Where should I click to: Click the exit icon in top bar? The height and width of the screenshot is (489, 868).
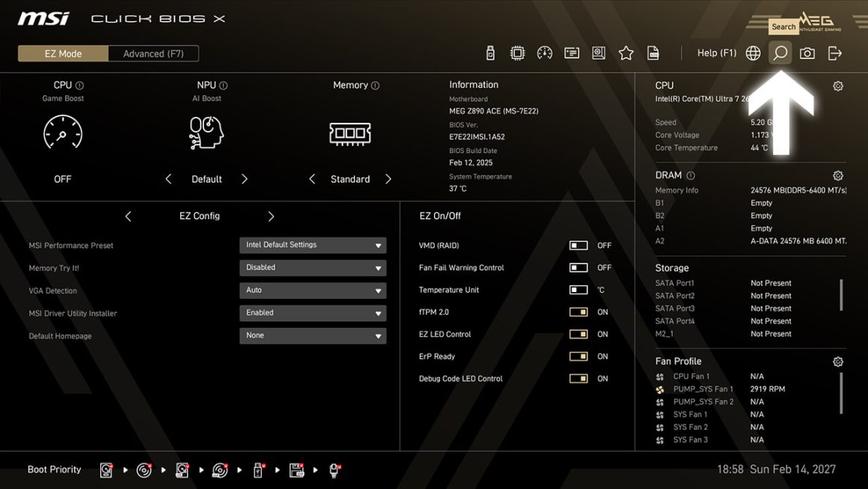point(835,53)
